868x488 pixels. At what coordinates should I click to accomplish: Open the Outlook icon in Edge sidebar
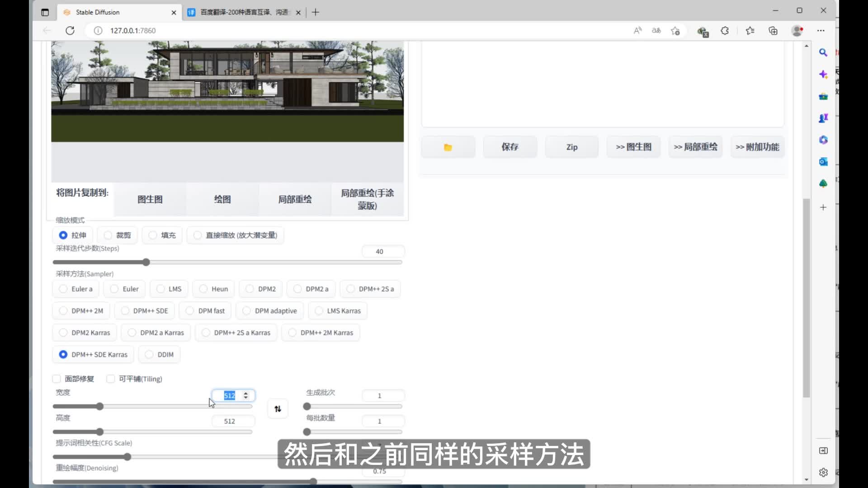point(823,162)
